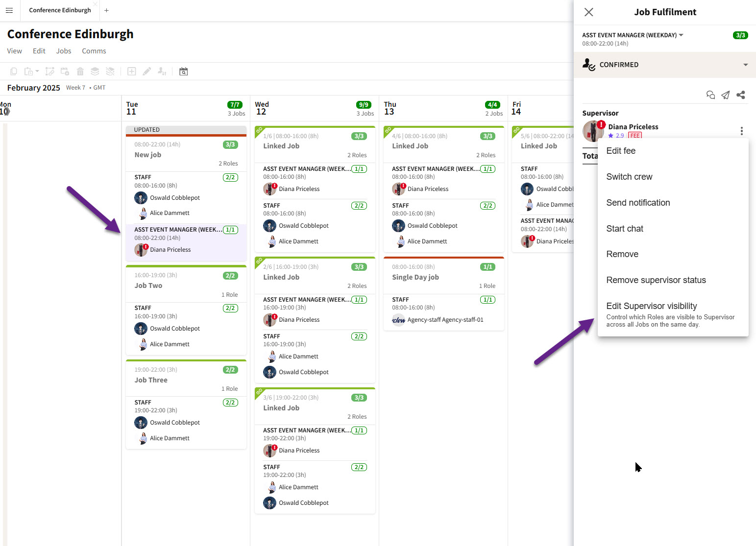
Task: Click the trash delete icon in toolbar
Action: coord(80,71)
